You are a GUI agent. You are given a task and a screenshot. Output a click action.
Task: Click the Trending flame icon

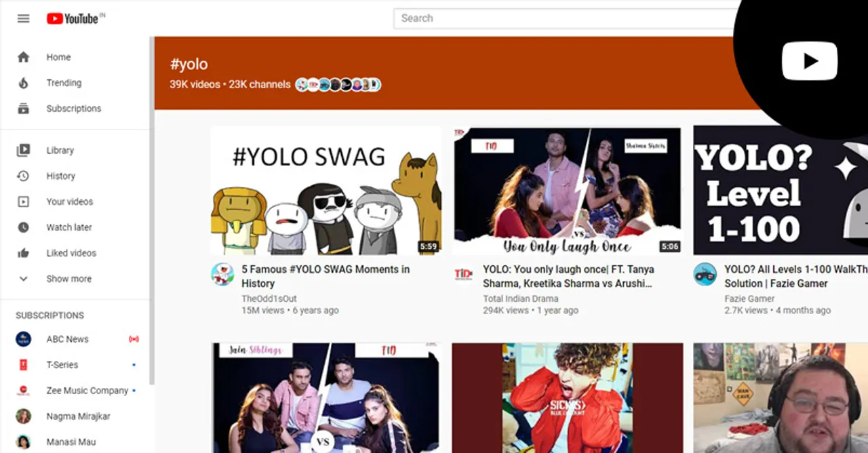pos(23,83)
